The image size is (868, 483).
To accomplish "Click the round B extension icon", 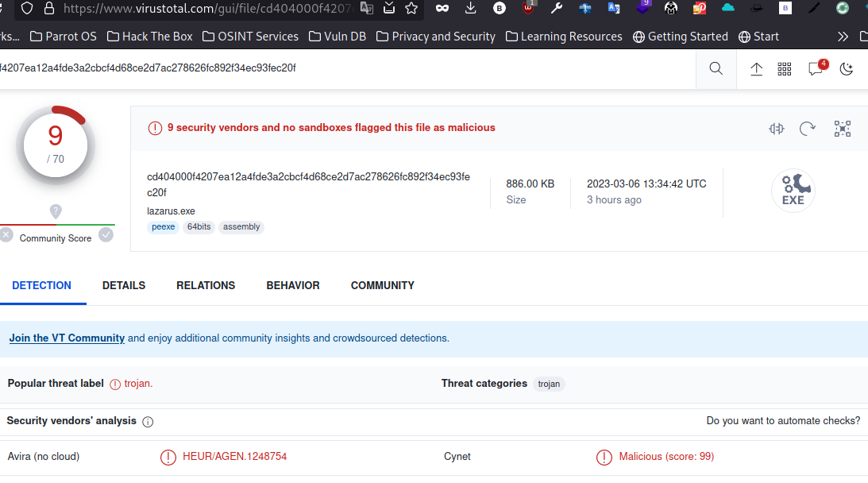I will tap(500, 8).
